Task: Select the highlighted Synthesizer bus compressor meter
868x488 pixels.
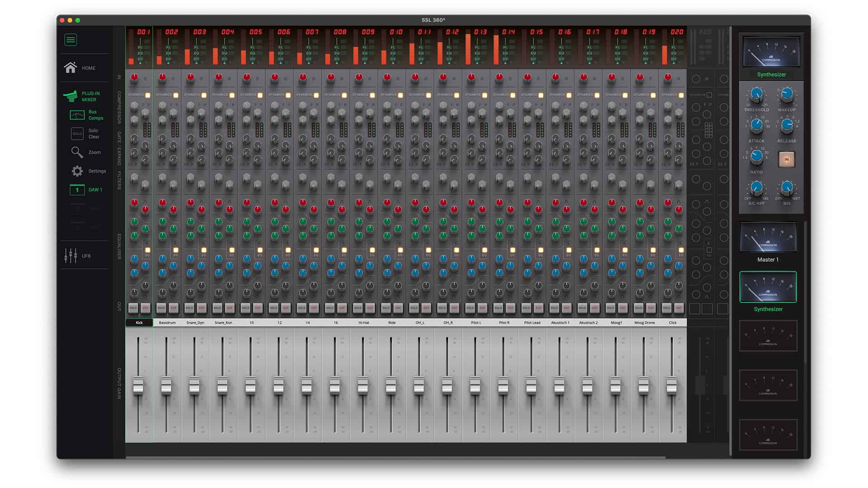Action: (768, 287)
